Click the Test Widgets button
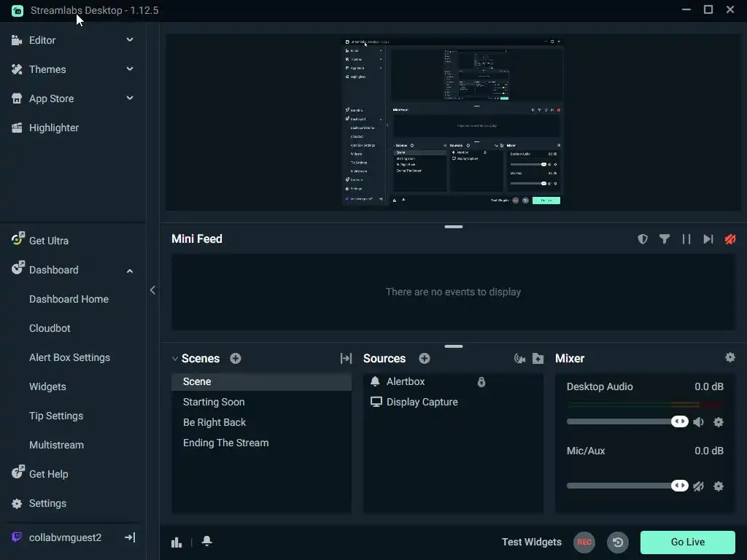Screen dimensions: 747x560 coord(532,542)
